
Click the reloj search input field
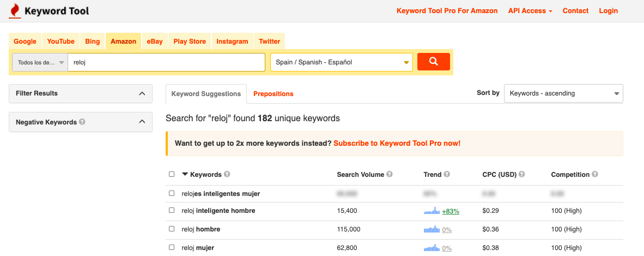(x=166, y=63)
